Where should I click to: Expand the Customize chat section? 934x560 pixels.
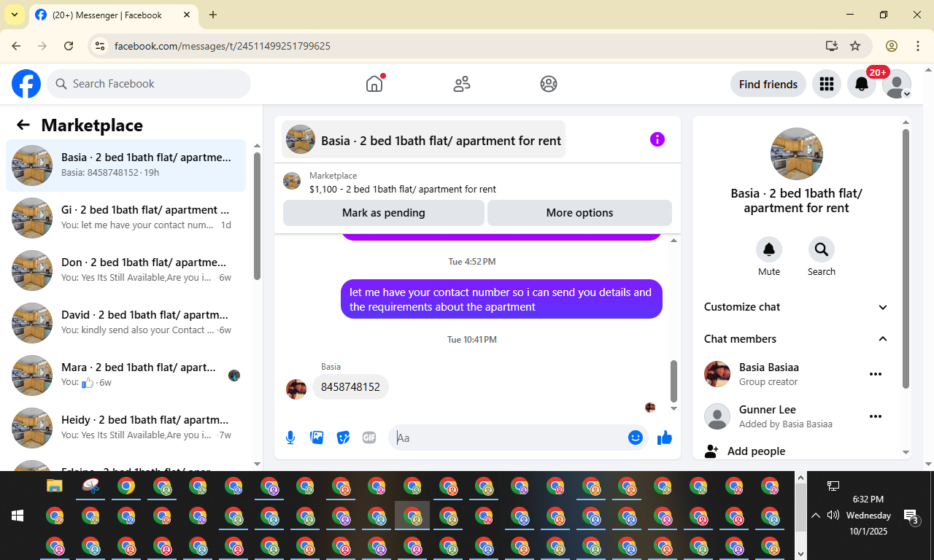click(x=797, y=307)
